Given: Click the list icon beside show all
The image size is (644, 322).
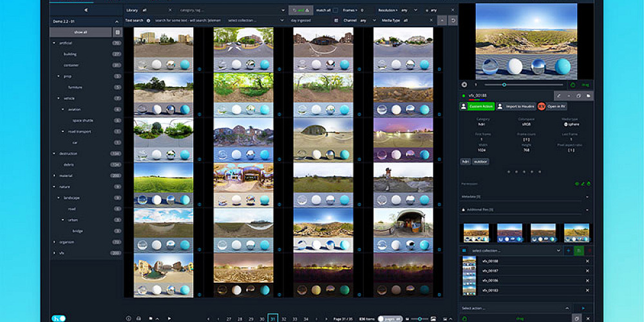Looking at the screenshot, I should (117, 32).
